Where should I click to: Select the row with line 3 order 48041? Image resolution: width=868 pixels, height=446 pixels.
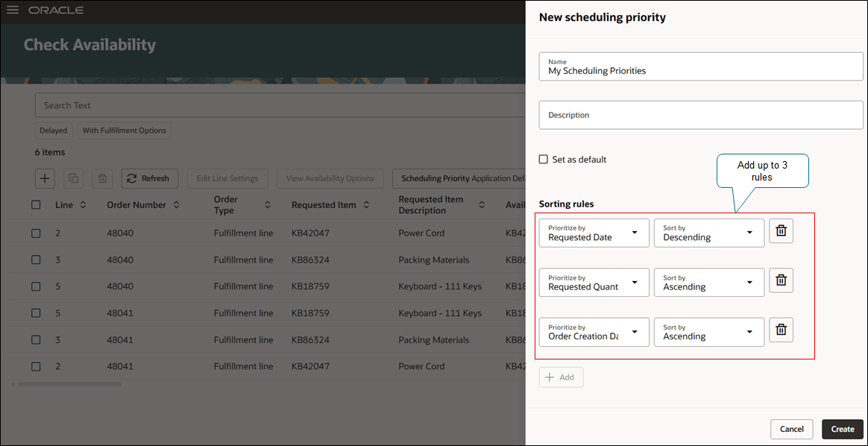point(36,340)
